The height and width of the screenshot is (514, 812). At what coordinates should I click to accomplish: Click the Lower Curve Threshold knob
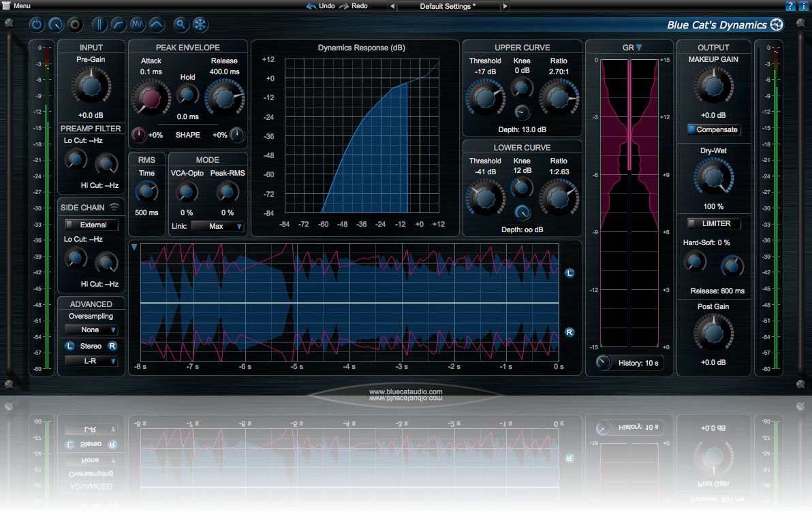pos(485,197)
